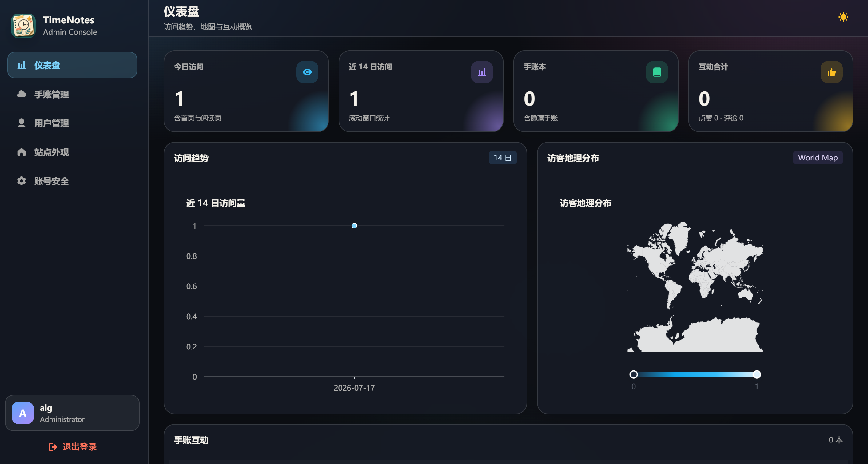Toggle light theme with sun icon
This screenshot has height=464, width=868.
pyautogui.click(x=843, y=17)
